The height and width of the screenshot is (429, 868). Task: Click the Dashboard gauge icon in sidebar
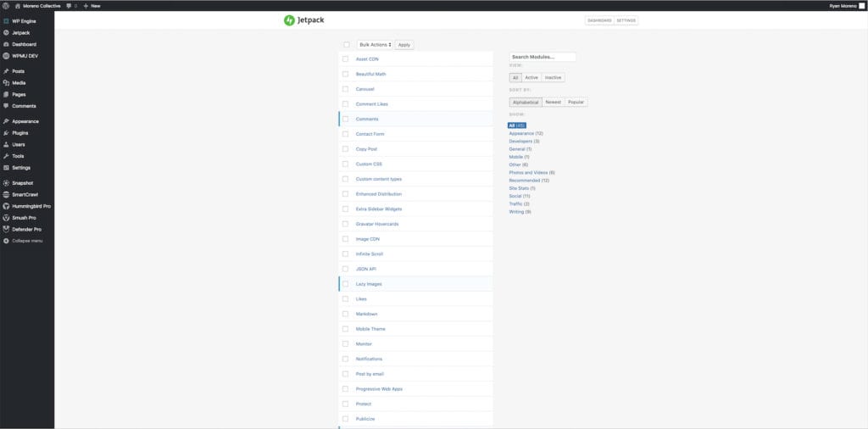[x=6, y=44]
